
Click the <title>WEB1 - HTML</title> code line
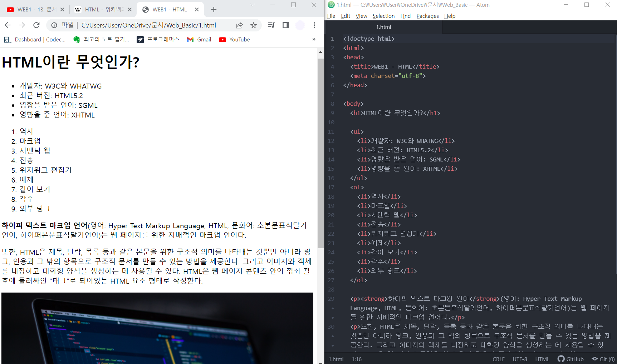pyautogui.click(x=395, y=66)
